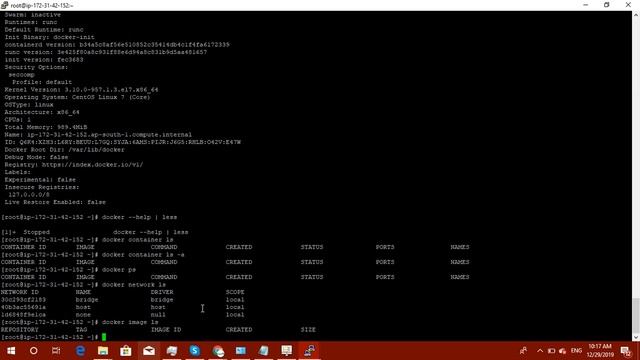Switch to the PuTTY taskbar icon

click(309, 351)
